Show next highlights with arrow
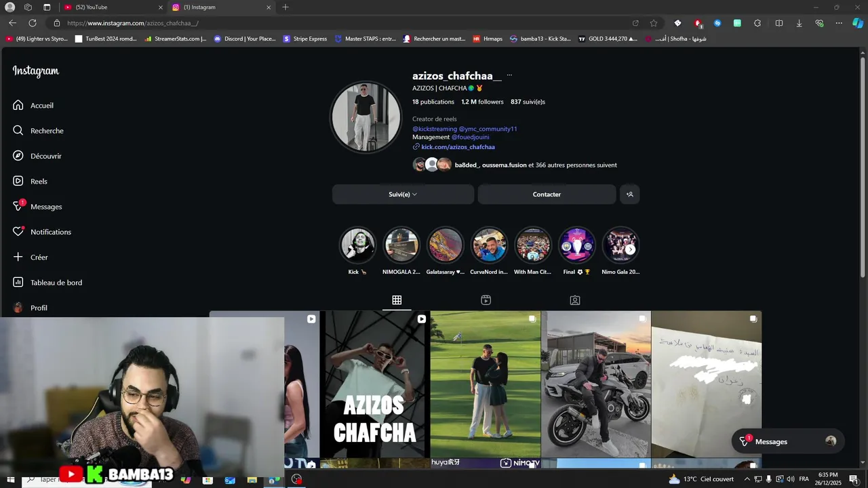 pos(630,249)
